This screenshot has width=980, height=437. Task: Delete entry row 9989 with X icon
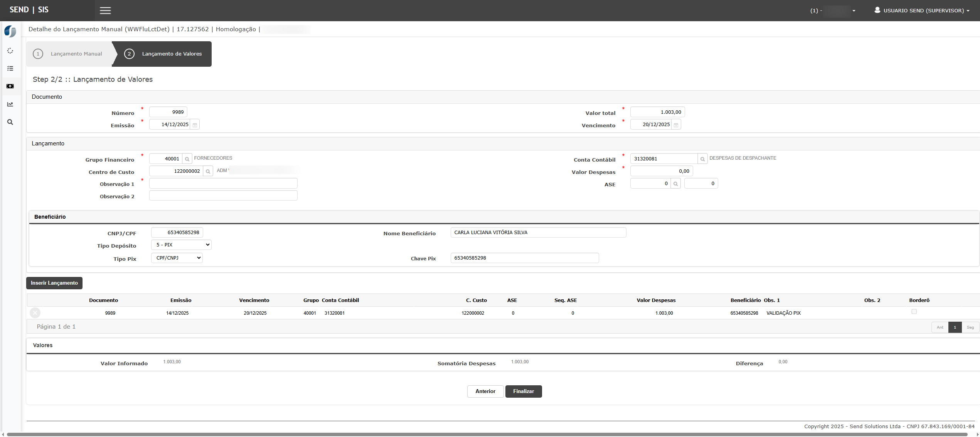[x=35, y=313]
